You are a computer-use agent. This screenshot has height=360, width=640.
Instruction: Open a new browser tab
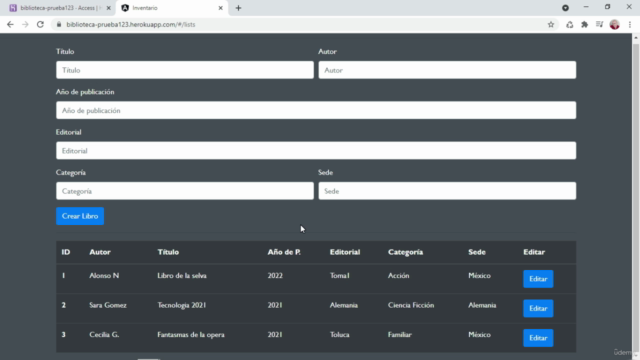click(x=238, y=8)
